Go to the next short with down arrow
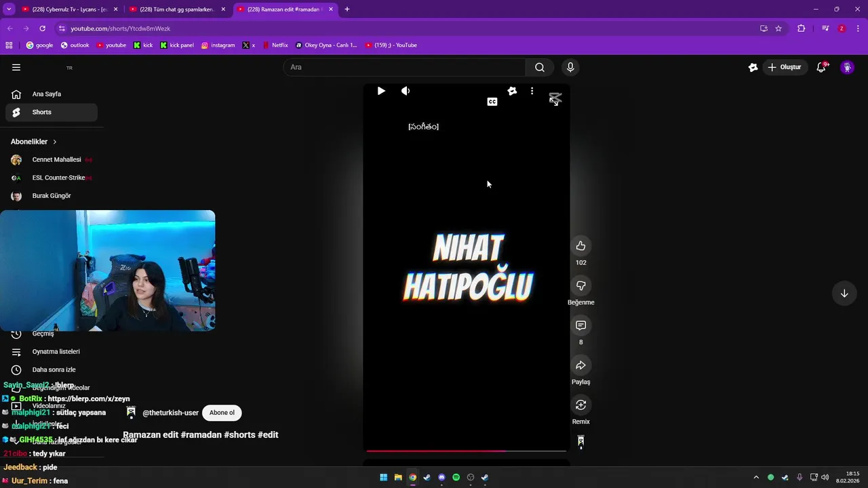This screenshot has height=488, width=868. [x=844, y=293]
